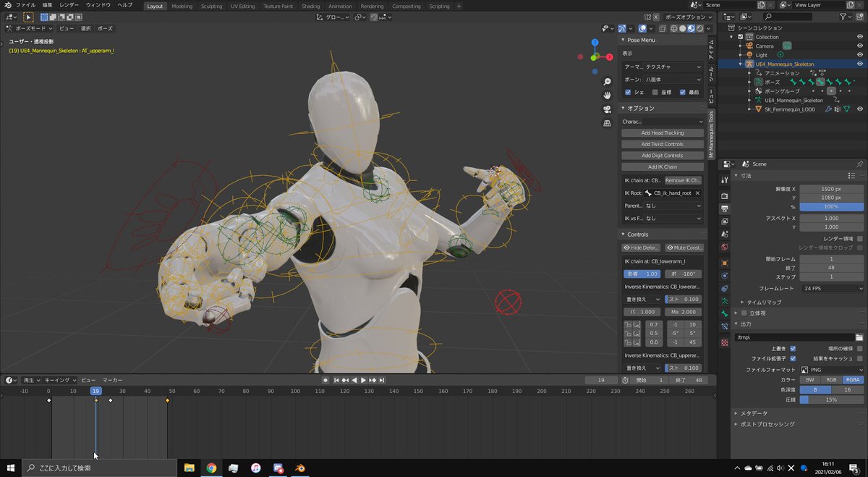Add new view layer icon beside View Layer
This screenshot has height=477, width=868.
pyautogui.click(x=850, y=5)
